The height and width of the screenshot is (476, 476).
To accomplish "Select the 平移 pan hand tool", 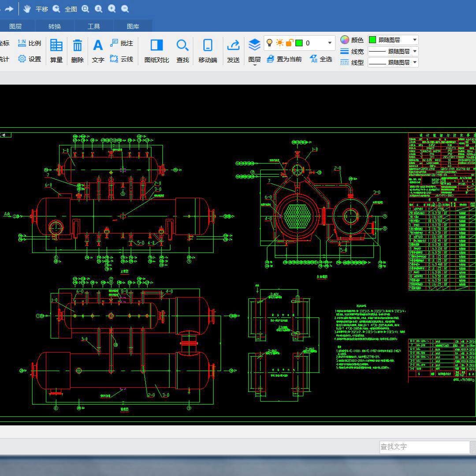I will click(27, 9).
